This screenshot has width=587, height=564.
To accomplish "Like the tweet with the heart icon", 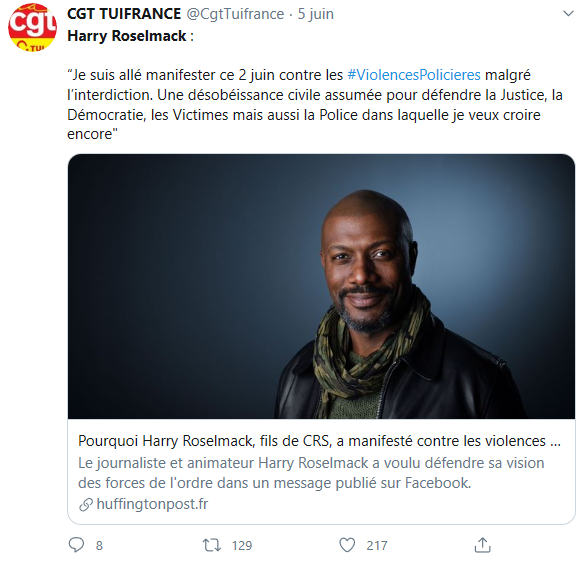I will [x=347, y=545].
